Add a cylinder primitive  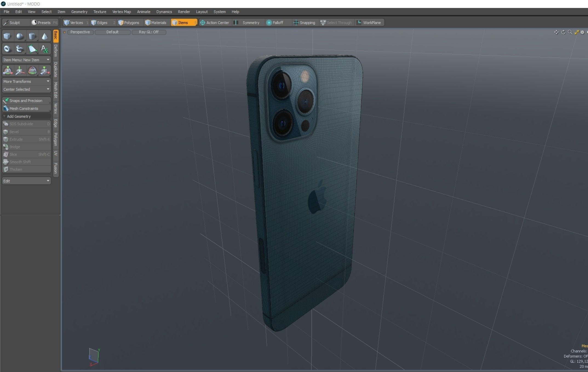pyautogui.click(x=32, y=36)
